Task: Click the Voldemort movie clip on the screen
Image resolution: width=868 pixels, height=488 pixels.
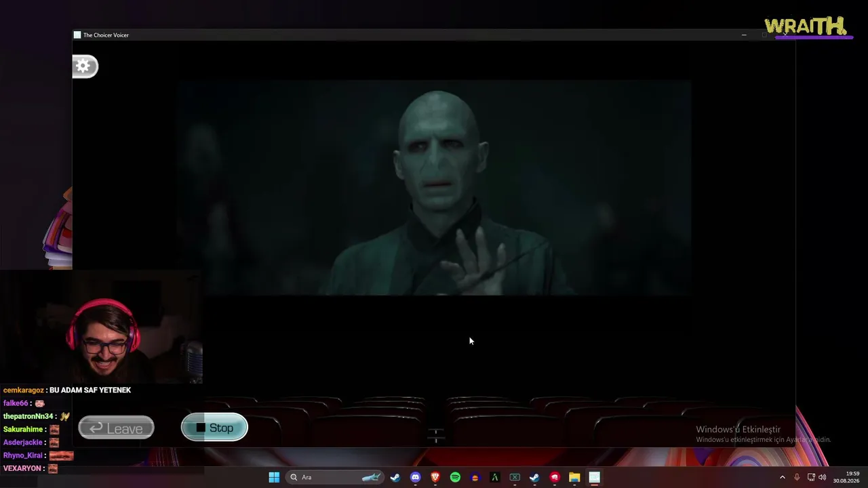Action: click(434, 188)
